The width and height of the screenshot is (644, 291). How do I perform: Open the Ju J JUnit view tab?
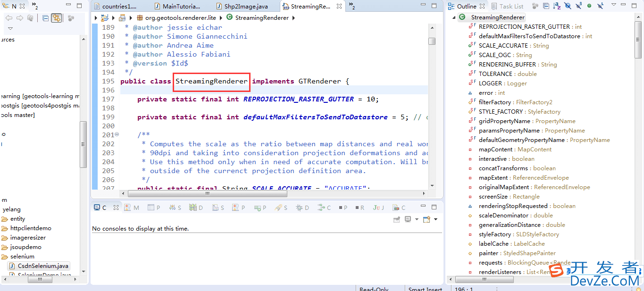[x=378, y=208]
